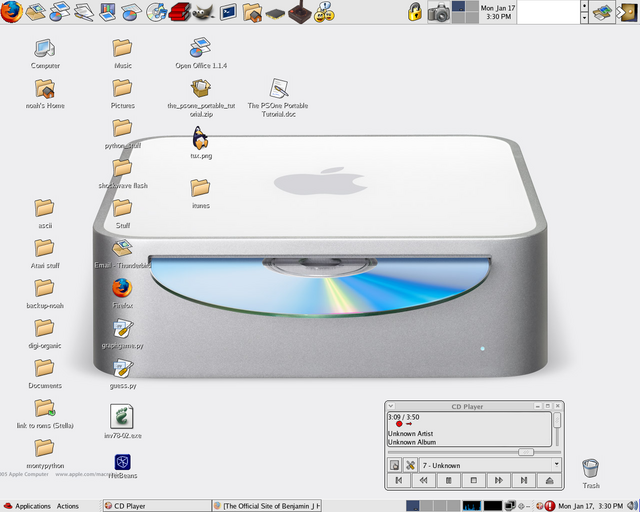Stop CD playback
The image size is (640, 512).
(x=474, y=480)
